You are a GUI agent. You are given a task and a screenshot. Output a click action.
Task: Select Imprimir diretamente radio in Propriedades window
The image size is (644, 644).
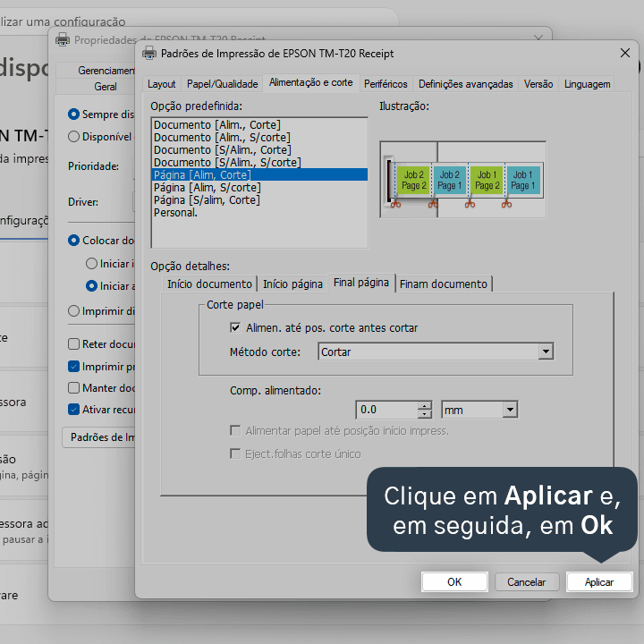73,311
